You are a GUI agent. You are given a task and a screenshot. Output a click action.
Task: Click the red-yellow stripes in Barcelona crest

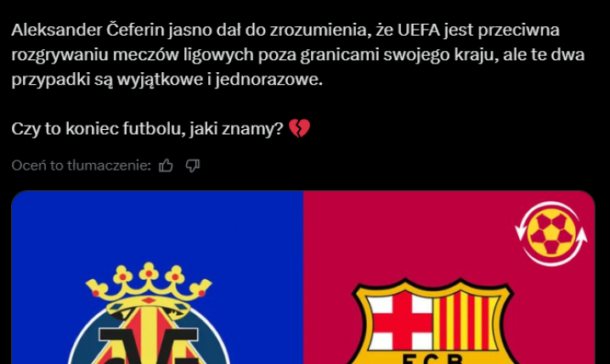pyautogui.click(x=466, y=322)
